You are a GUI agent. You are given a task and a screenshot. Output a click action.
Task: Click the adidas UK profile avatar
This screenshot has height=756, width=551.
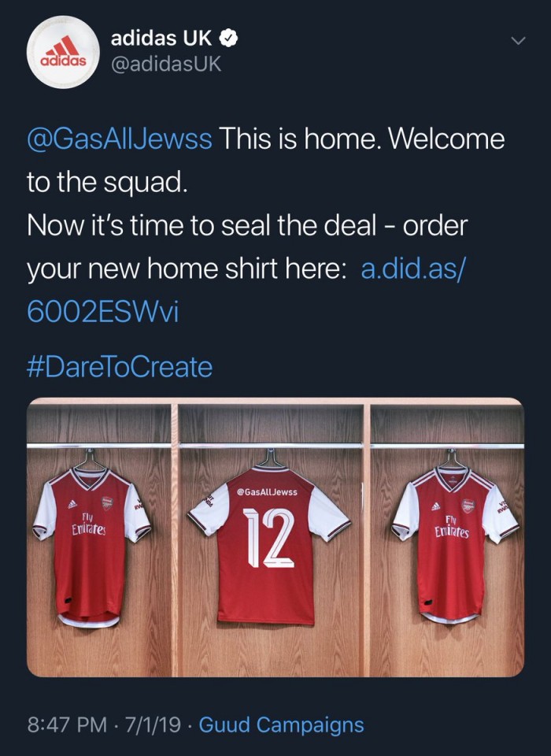(x=62, y=54)
